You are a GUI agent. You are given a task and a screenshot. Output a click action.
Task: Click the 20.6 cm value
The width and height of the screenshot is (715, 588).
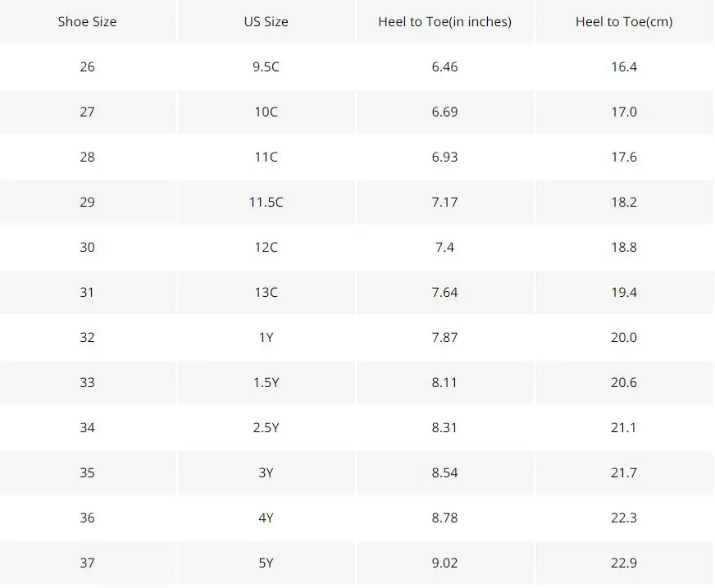(x=624, y=382)
